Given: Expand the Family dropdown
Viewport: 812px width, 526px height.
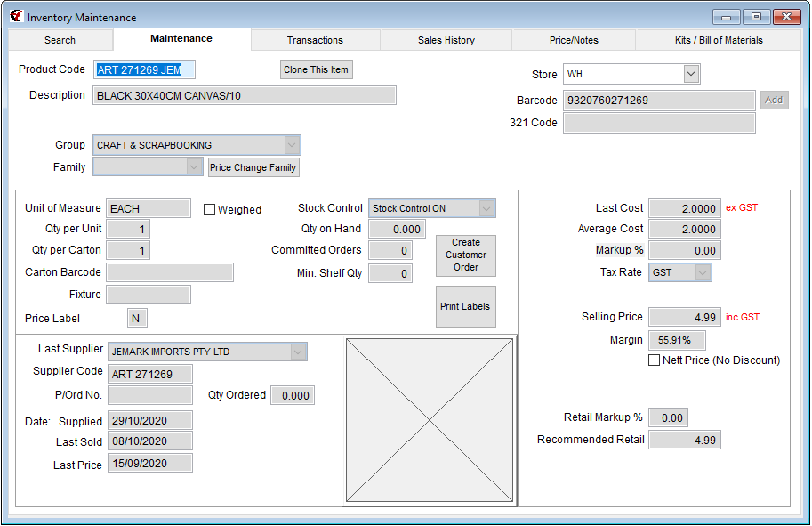Looking at the screenshot, I should 194,167.
